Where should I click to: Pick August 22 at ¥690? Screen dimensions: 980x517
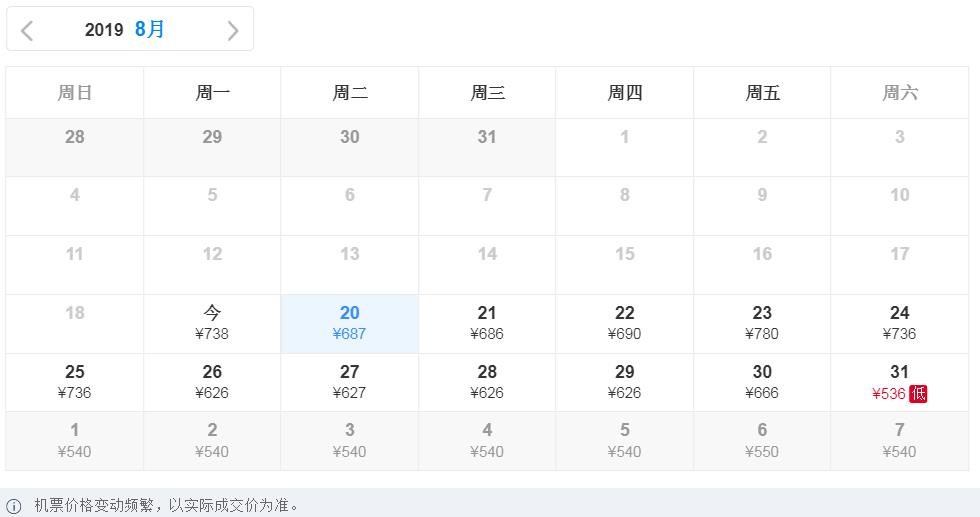(x=624, y=323)
